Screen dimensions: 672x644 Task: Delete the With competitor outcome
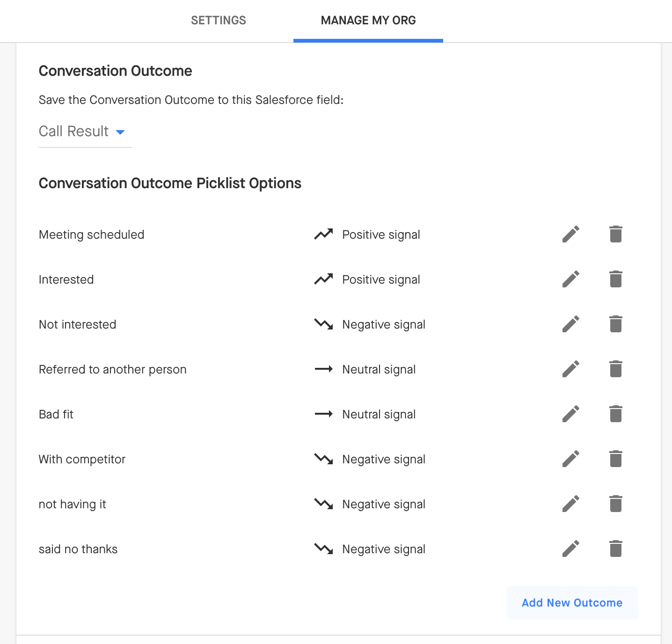pos(616,459)
